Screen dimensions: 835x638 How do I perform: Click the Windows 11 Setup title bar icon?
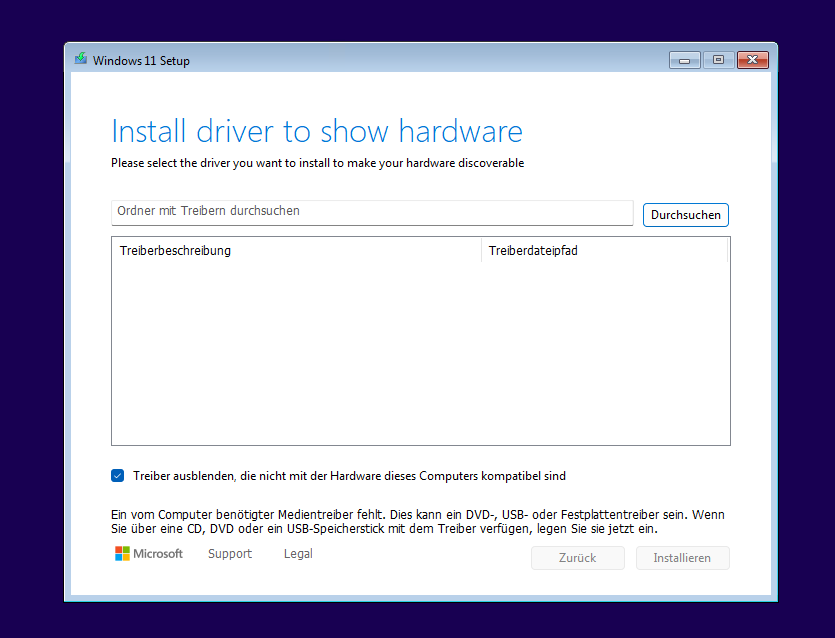[x=81, y=59]
